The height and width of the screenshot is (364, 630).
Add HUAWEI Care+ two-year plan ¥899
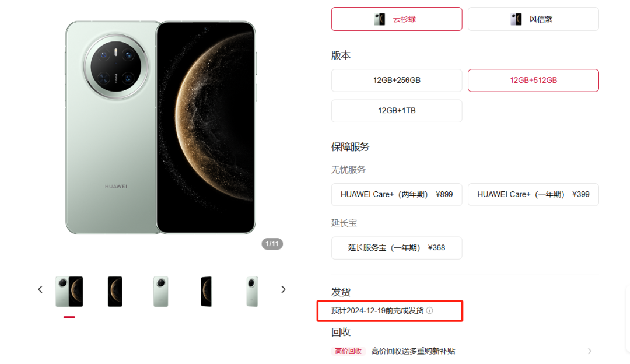[x=397, y=194]
